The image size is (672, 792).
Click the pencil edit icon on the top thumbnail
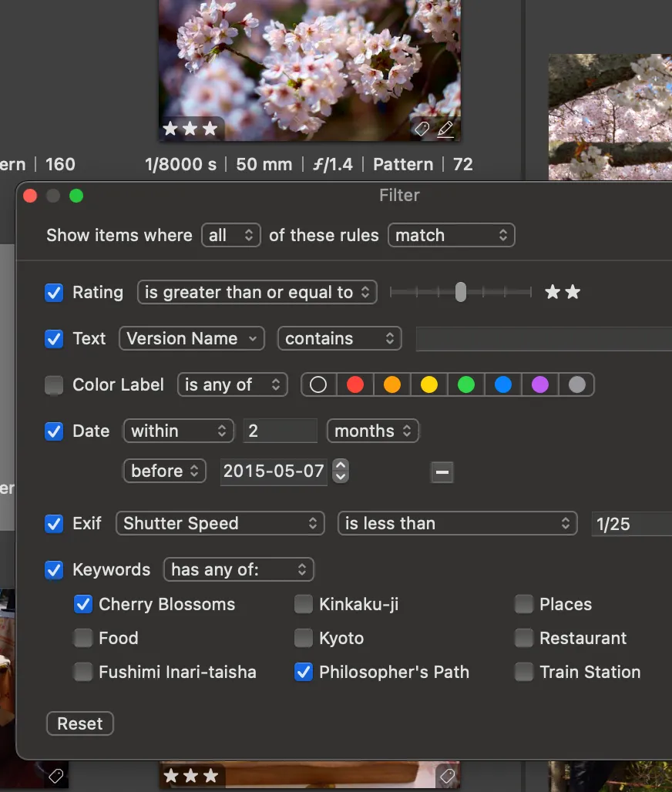coord(445,129)
